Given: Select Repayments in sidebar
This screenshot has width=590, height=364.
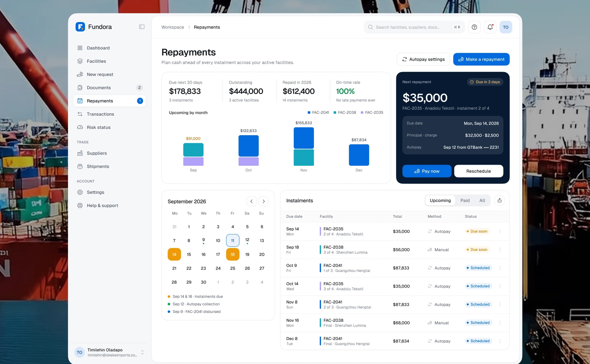Looking at the screenshot, I should [x=110, y=101].
